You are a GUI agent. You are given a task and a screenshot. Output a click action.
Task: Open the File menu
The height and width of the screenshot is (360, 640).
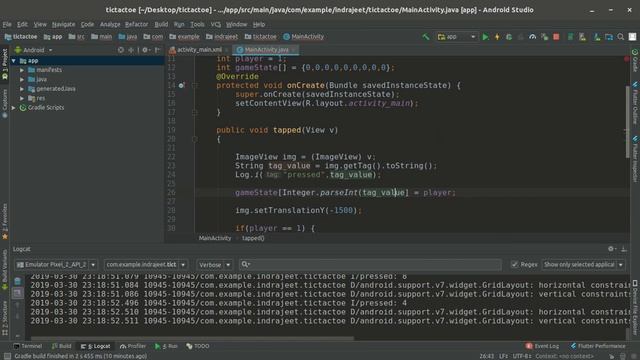(7, 24)
